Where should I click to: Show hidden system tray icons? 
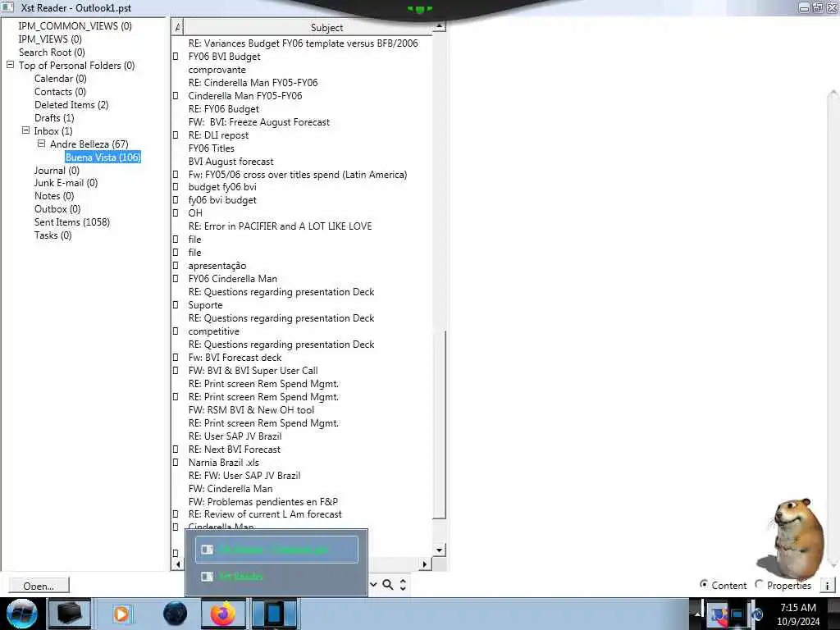pyautogui.click(x=697, y=614)
